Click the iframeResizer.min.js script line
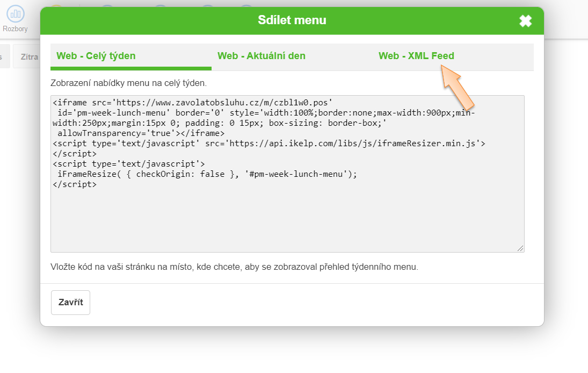 [269, 144]
